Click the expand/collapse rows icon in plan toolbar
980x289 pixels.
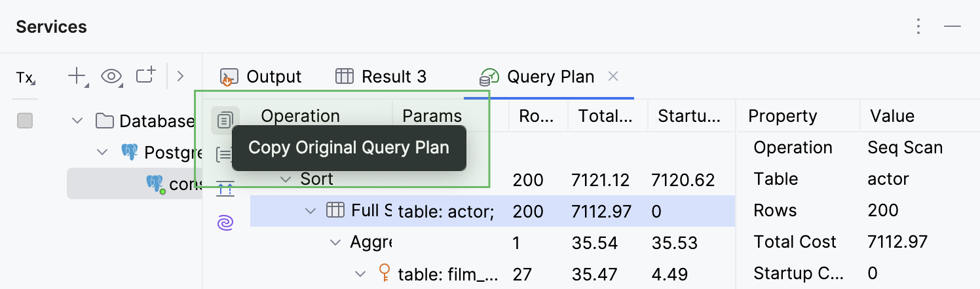click(225, 189)
